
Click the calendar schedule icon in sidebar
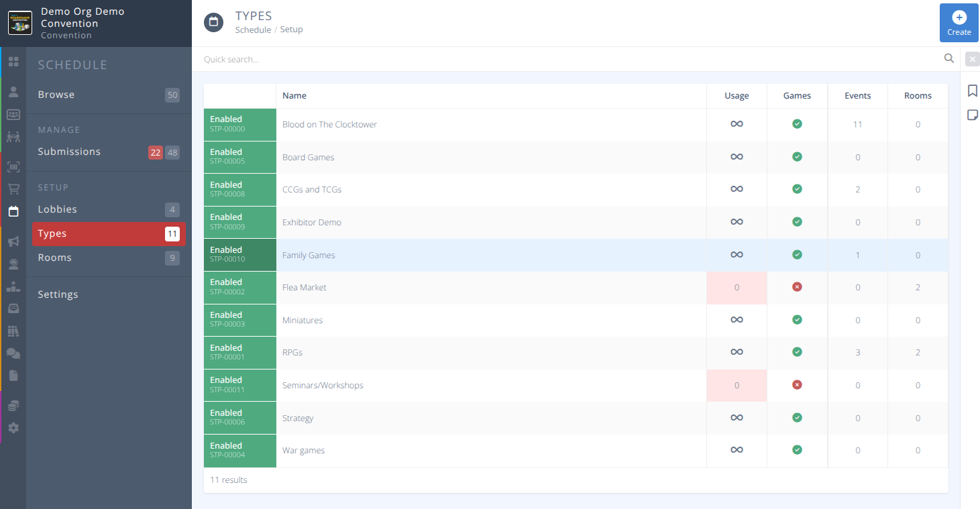(13, 211)
